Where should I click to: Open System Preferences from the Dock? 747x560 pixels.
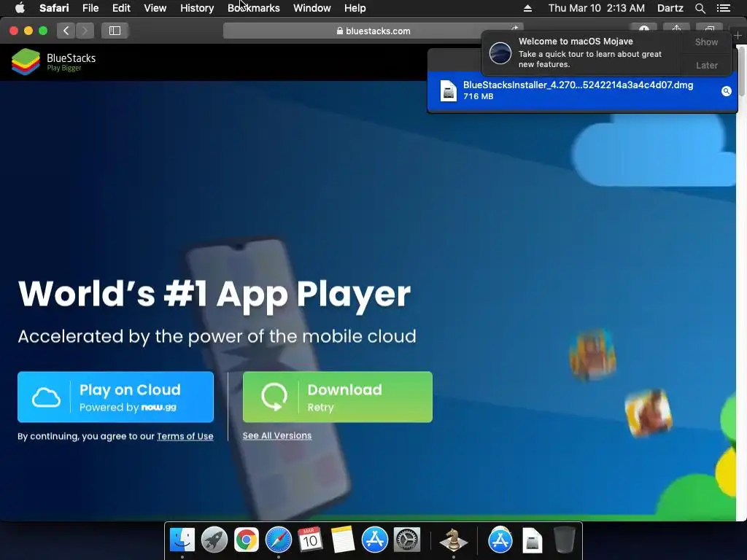pos(407,540)
